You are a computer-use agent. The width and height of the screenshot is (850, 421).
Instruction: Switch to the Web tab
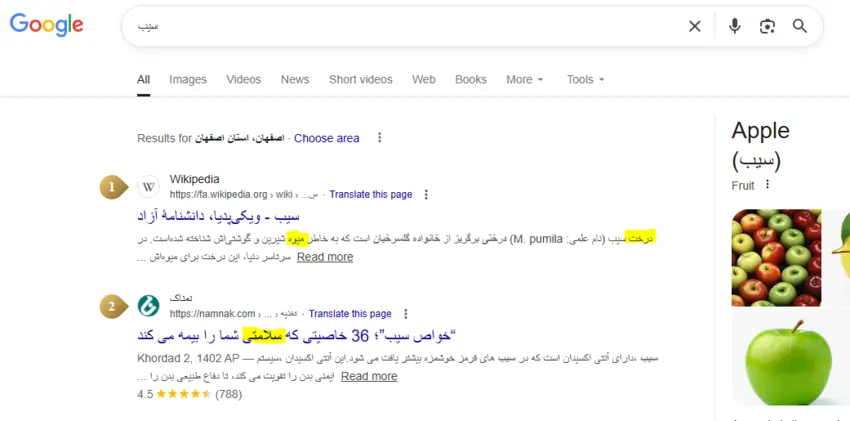tap(423, 80)
